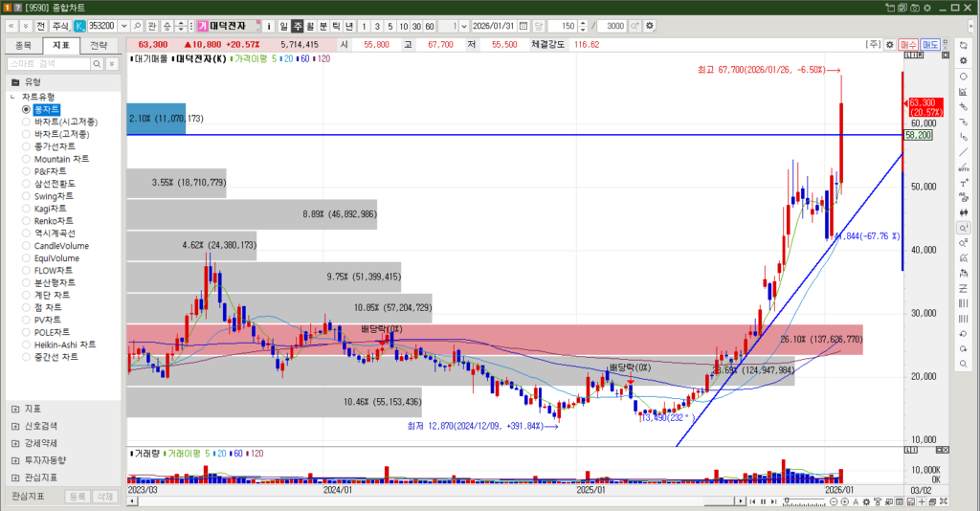Click the refresh icon atop right toolbar
Viewport: 980px width, 511px height.
pyautogui.click(x=963, y=45)
